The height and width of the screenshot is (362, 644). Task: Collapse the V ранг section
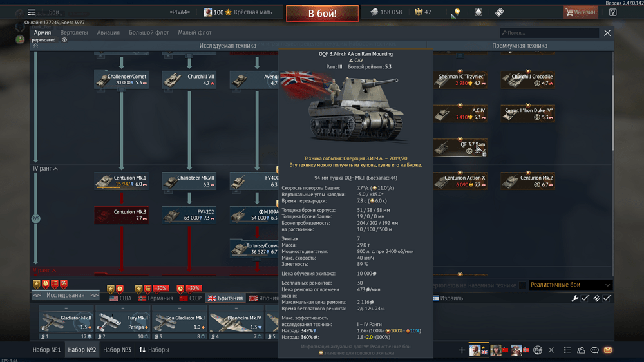pos(44,271)
